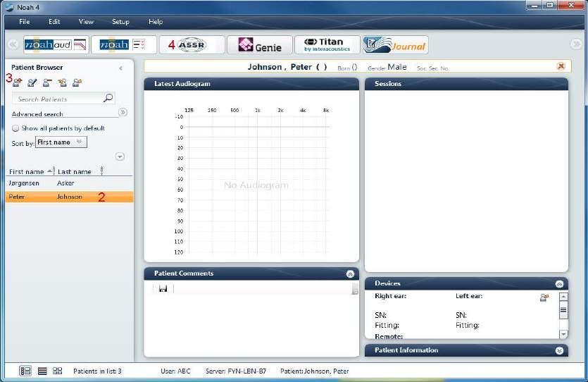Open the Genie fitting module
Image resolution: width=588 pixels, height=382 pixels.
click(260, 44)
